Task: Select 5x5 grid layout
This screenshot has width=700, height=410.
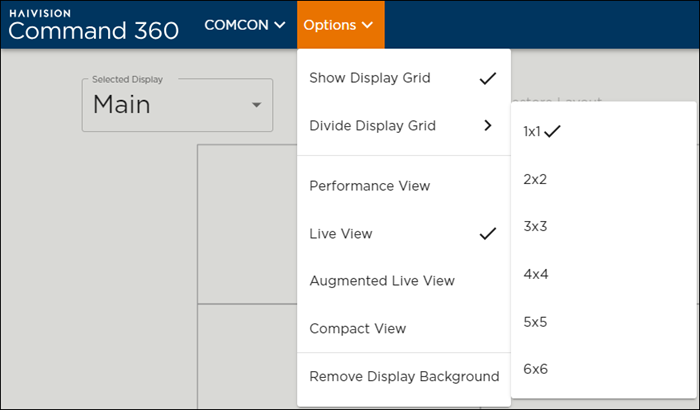Action: coord(535,322)
